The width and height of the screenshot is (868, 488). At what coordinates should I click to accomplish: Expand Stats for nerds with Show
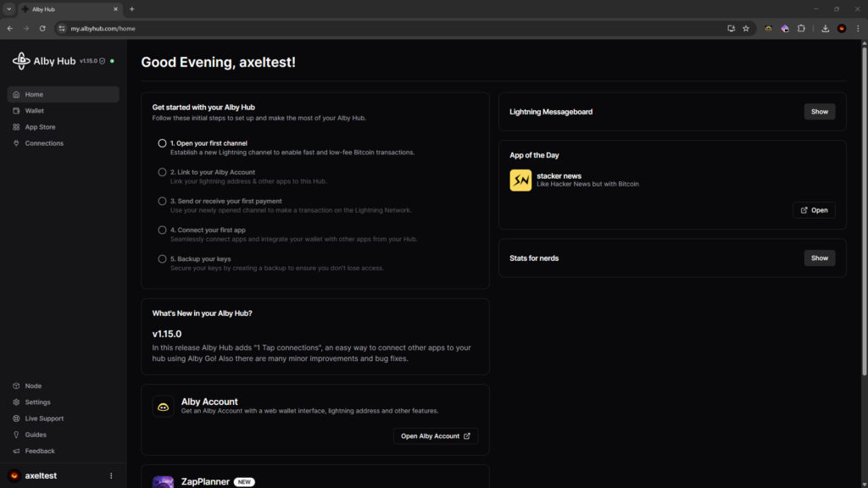(x=819, y=258)
